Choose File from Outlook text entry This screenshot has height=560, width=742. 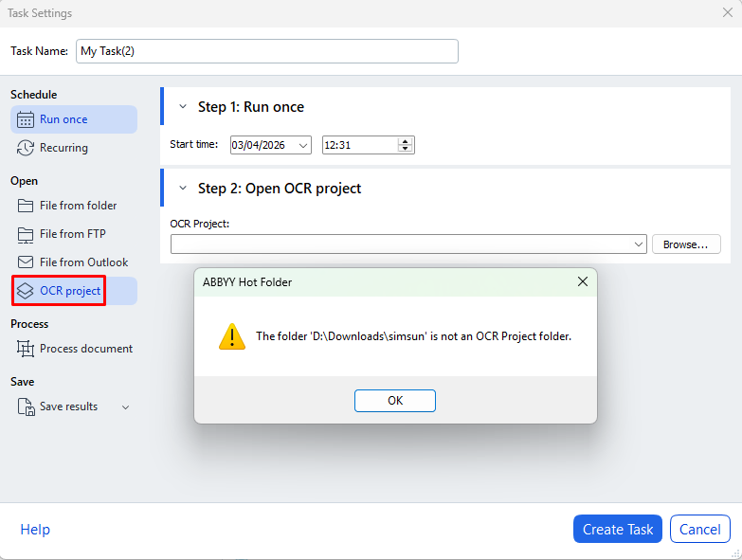(x=83, y=262)
